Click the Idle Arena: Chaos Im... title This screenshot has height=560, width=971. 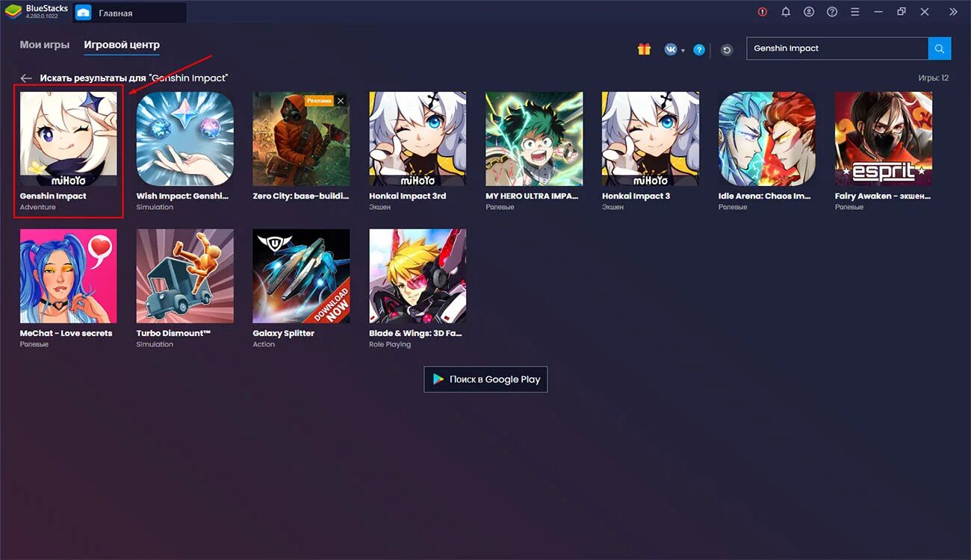pyautogui.click(x=765, y=196)
